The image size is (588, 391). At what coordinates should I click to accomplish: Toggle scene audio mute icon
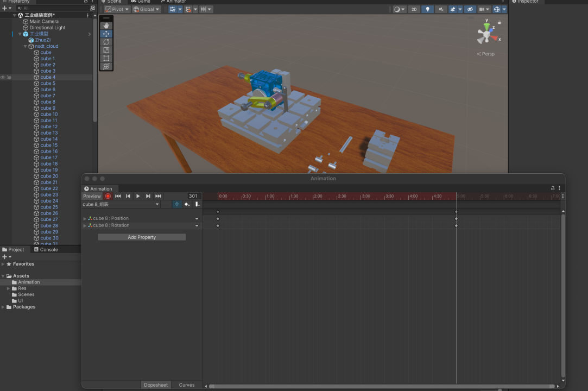click(441, 9)
